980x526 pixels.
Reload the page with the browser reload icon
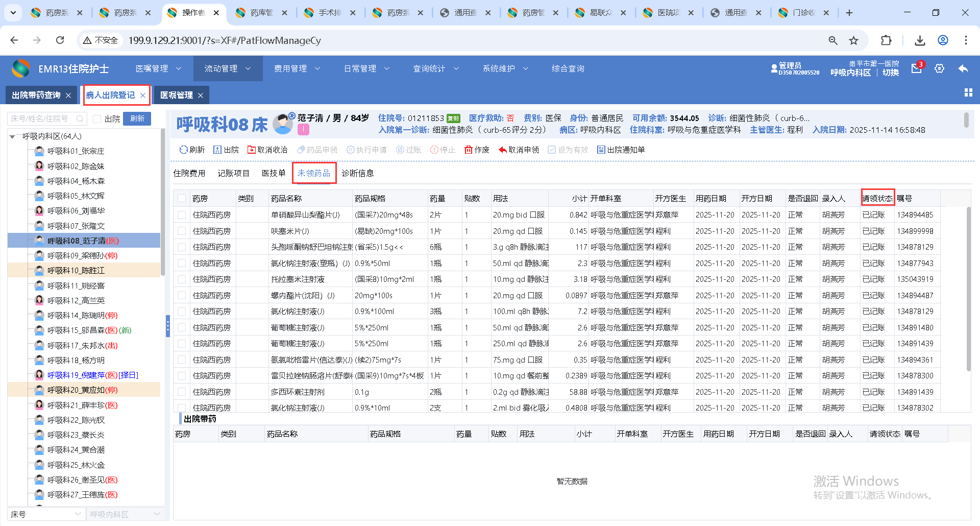click(60, 40)
